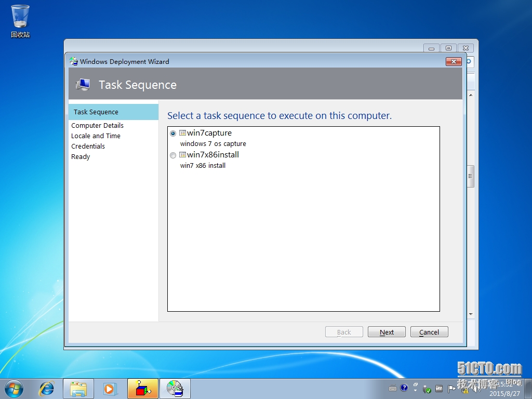Click the VMware Tools tray icon
Image resolution: width=532 pixels, height=399 pixels.
coord(439,389)
